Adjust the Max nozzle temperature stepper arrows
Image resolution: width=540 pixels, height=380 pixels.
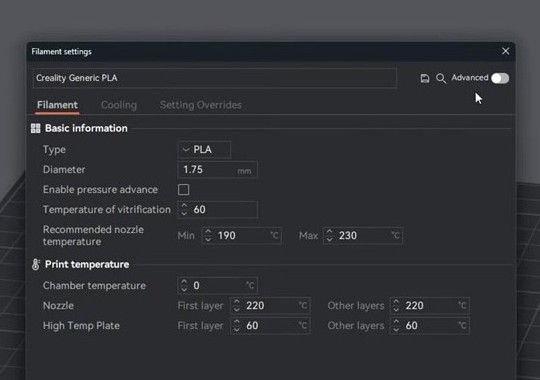329,236
